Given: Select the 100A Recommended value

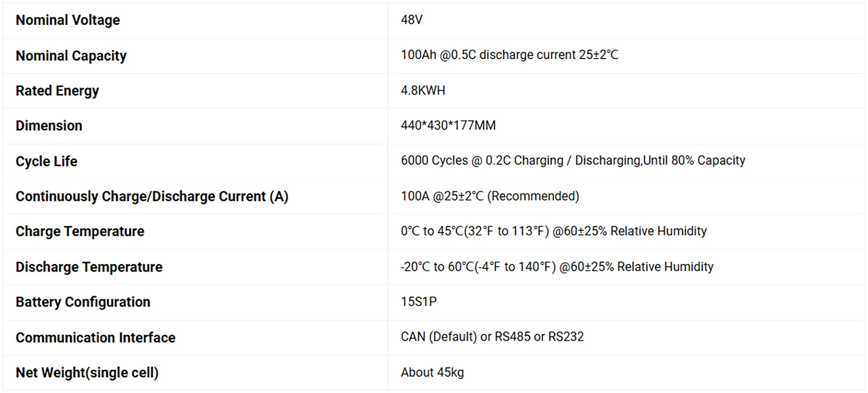Looking at the screenshot, I should tap(490, 196).
